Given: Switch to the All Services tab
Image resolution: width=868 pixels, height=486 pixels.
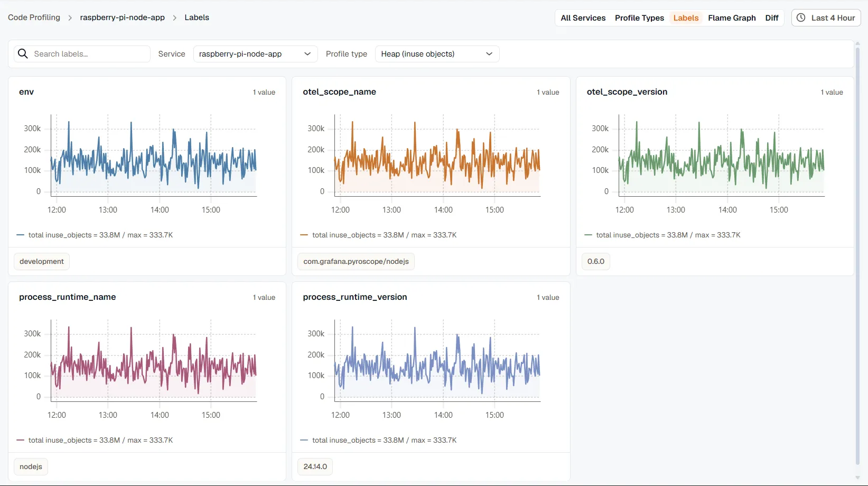Looking at the screenshot, I should coord(583,17).
